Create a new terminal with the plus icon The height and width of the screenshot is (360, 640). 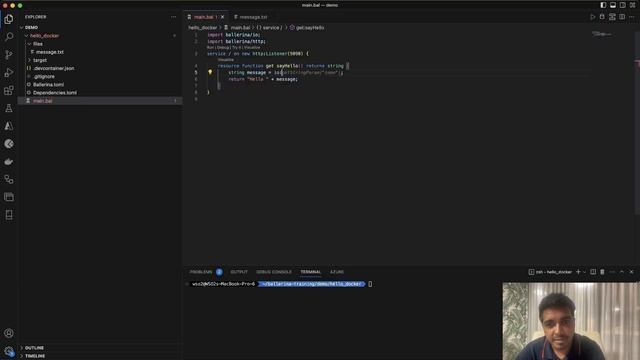[578, 272]
